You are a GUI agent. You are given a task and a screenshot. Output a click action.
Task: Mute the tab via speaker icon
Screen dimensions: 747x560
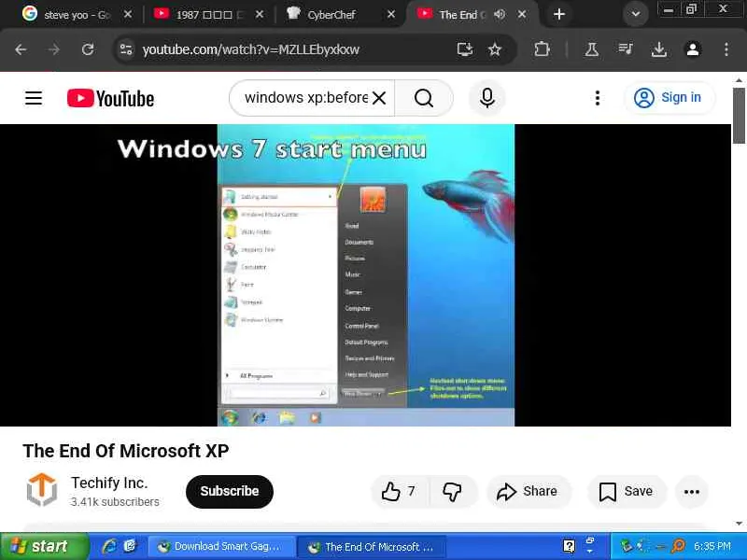[x=500, y=14]
